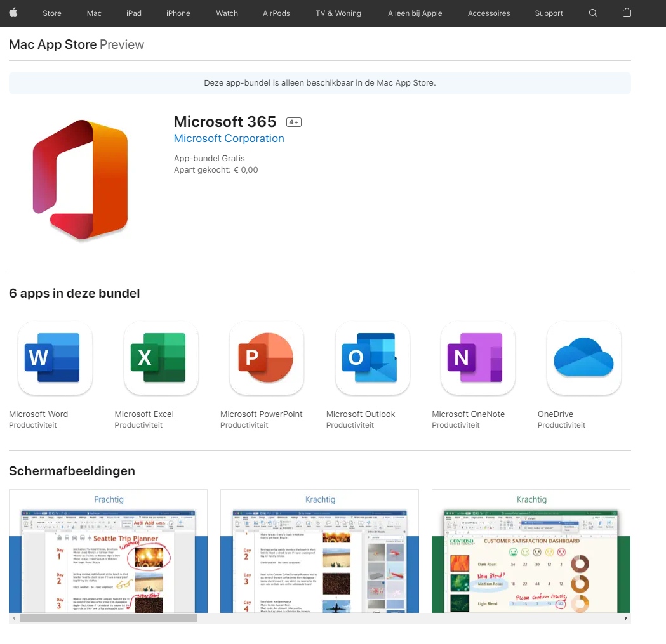Go to Store in the navigation bar
666x644 pixels.
click(x=52, y=13)
